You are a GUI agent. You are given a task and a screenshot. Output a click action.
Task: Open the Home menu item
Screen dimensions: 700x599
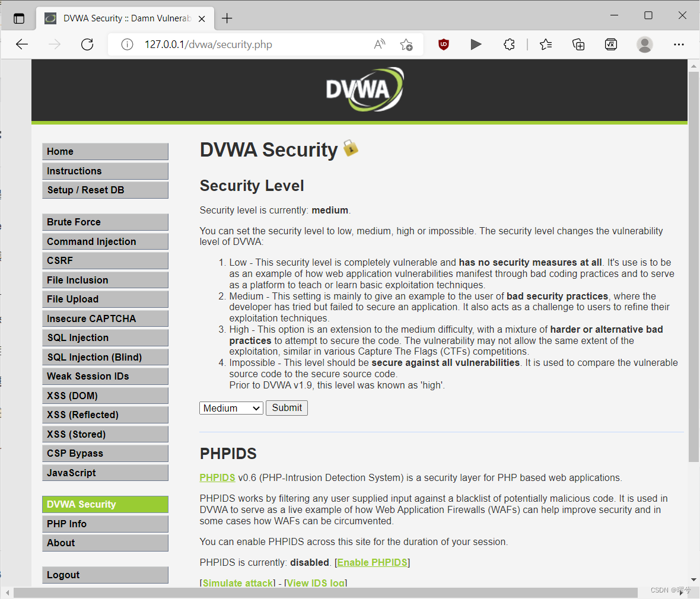[x=106, y=151]
